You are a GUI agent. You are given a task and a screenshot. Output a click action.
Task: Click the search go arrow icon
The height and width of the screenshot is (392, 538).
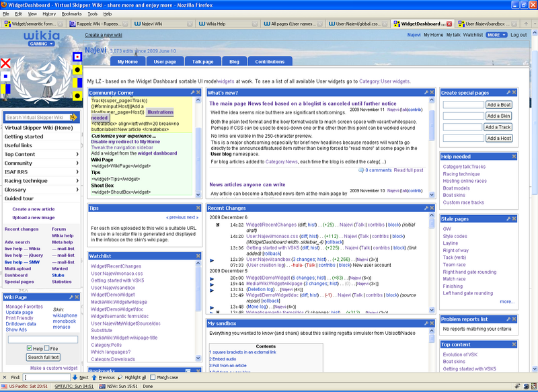(73, 117)
